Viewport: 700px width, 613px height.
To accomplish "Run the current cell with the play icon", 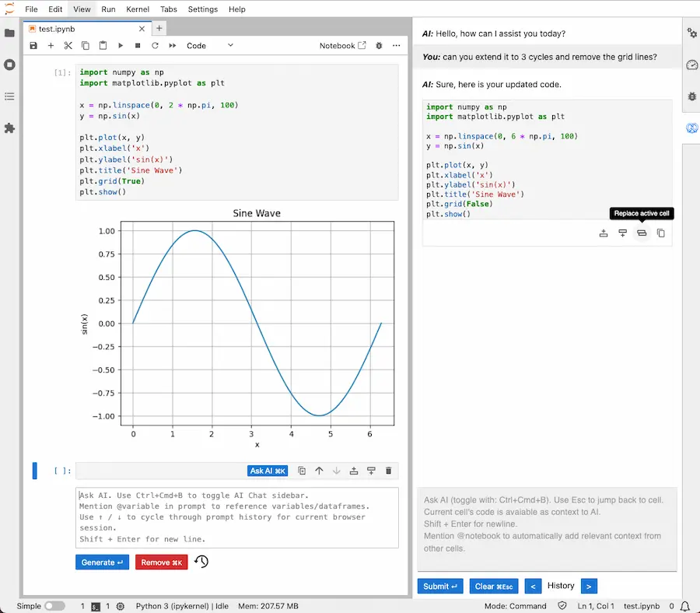I will [121, 45].
